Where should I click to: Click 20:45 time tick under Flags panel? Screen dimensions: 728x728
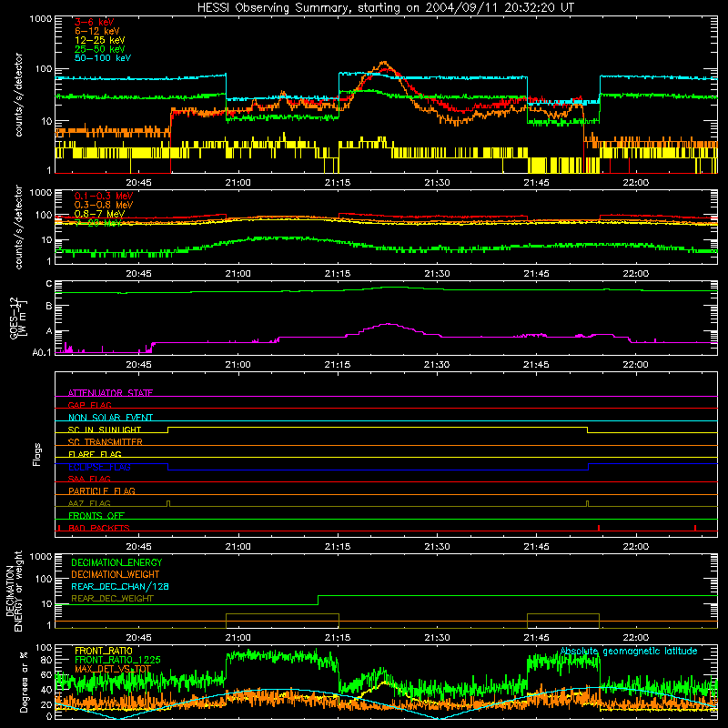tap(139, 547)
